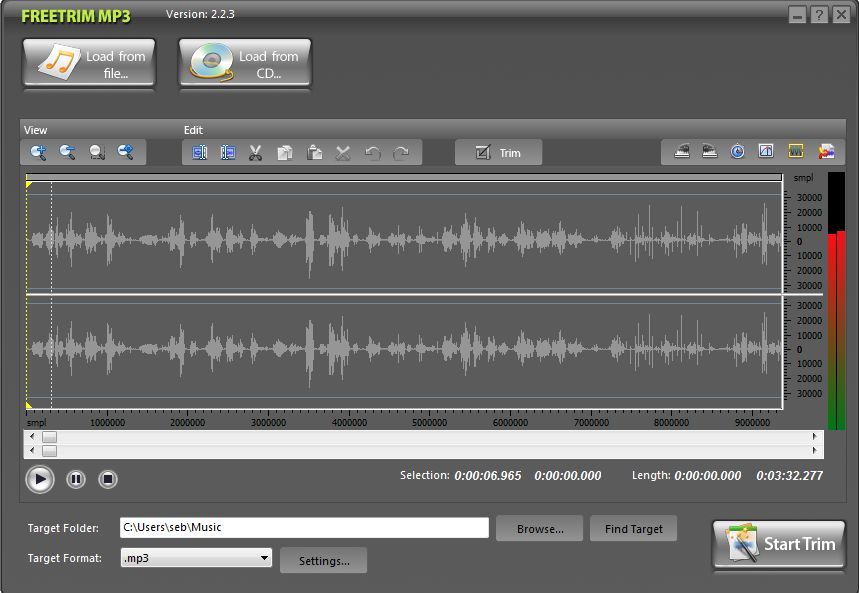859x593 pixels.
Task: Click upper scrollbar right arrow
Action: point(815,437)
